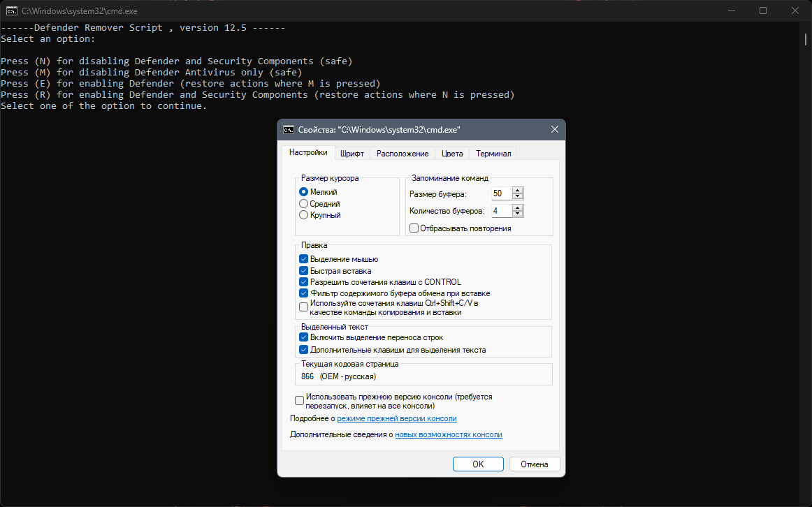Click the Размер буфера value field
Viewport: 812px width, 507px height.
pyautogui.click(x=501, y=193)
